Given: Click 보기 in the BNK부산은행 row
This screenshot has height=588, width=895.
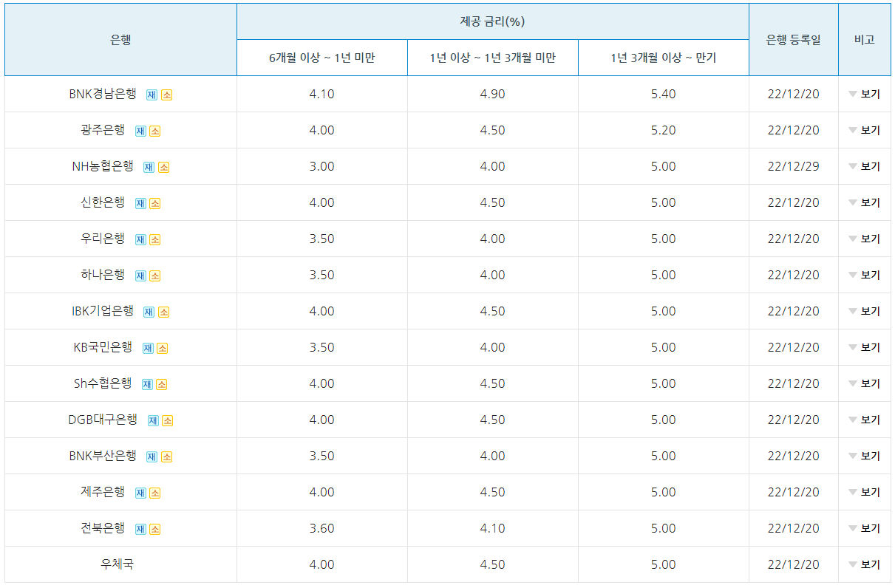Looking at the screenshot, I should tap(865, 456).
